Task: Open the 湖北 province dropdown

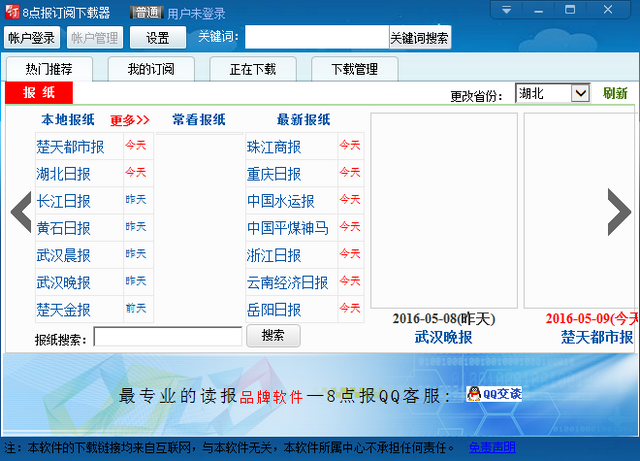Action: [x=553, y=93]
